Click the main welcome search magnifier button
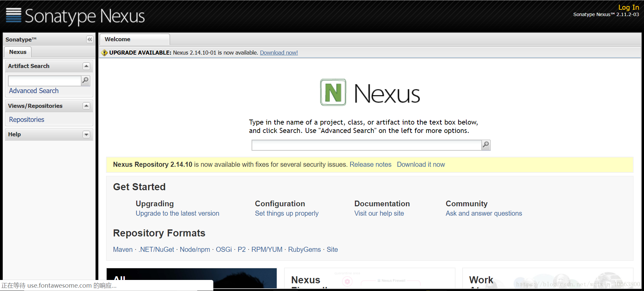 click(486, 145)
